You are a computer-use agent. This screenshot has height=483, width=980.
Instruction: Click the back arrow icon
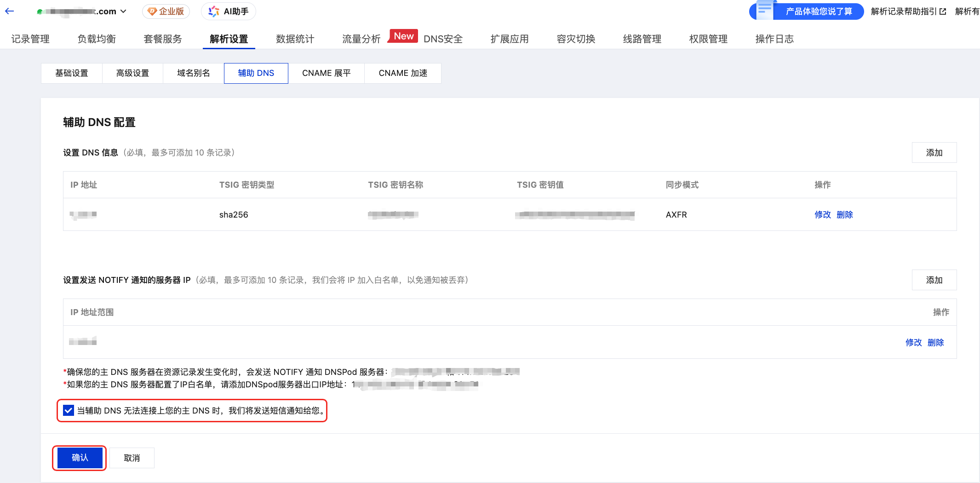[x=10, y=11]
